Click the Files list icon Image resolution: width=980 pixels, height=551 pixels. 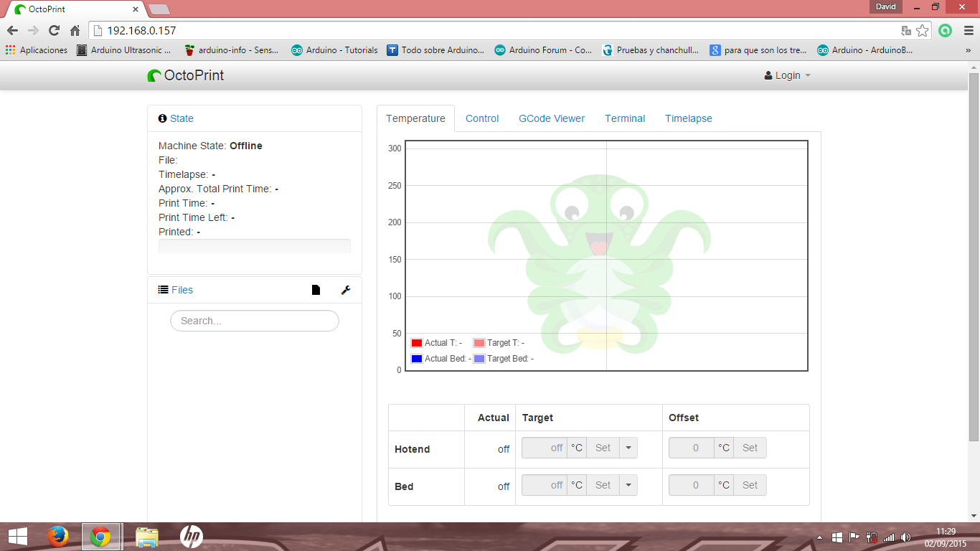coord(164,290)
